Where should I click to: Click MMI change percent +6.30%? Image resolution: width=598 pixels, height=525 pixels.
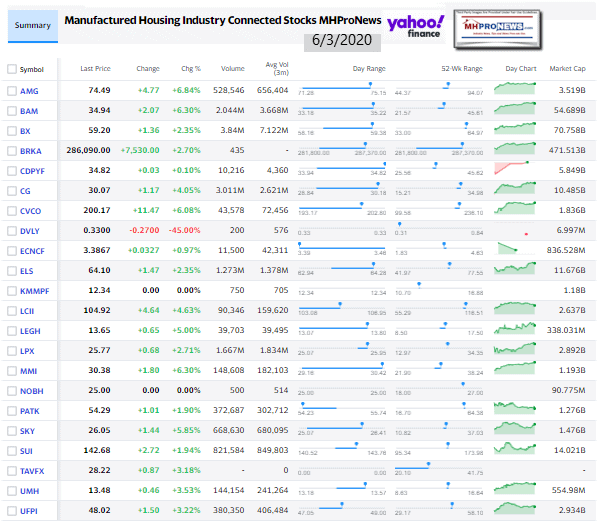[186, 370]
